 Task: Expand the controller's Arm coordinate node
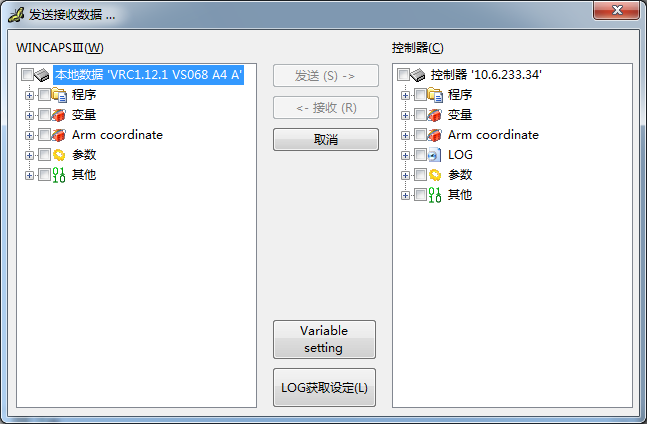click(x=405, y=135)
